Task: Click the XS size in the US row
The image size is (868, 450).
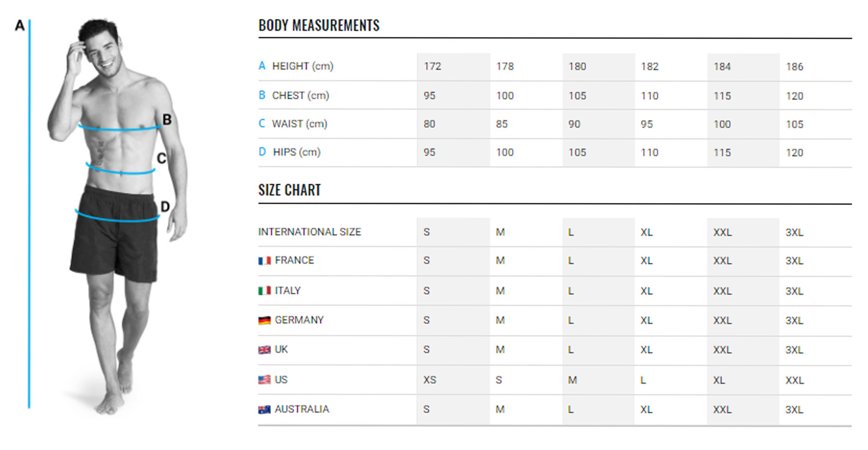Action: (430, 380)
